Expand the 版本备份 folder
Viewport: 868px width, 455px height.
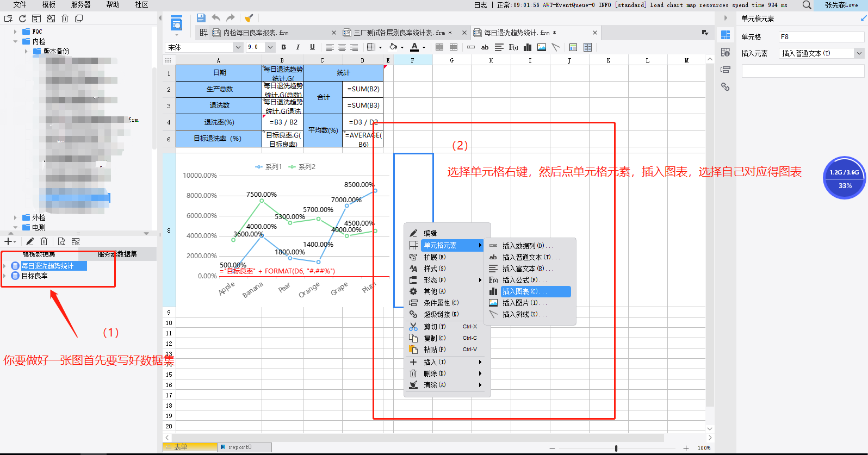click(26, 51)
